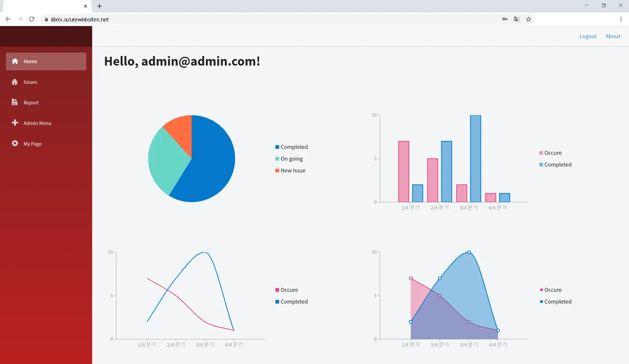Image resolution: width=629 pixels, height=364 pixels.
Task: Open the Issues menu item
Action: point(46,82)
